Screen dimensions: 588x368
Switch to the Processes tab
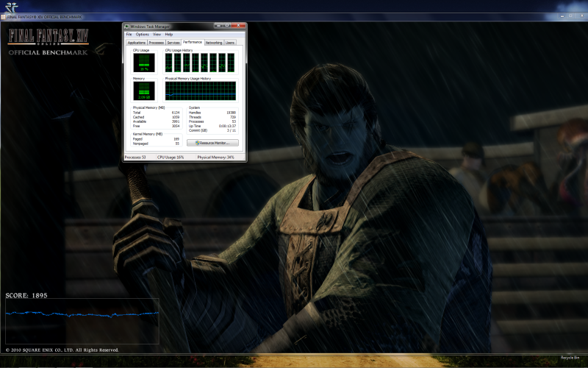pyautogui.click(x=157, y=43)
